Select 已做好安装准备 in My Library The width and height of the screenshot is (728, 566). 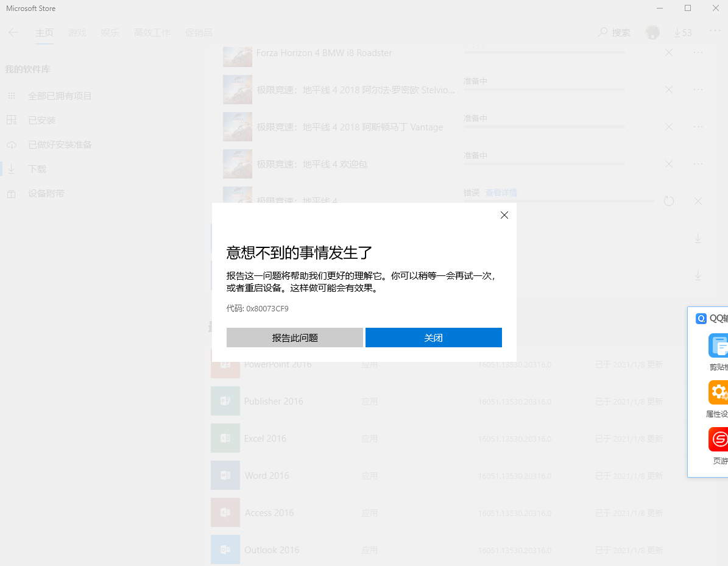60,144
